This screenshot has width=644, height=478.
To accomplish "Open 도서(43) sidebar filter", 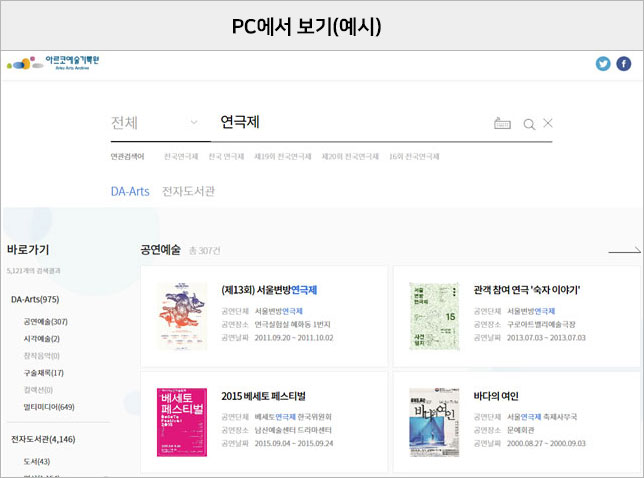I will 37,462.
